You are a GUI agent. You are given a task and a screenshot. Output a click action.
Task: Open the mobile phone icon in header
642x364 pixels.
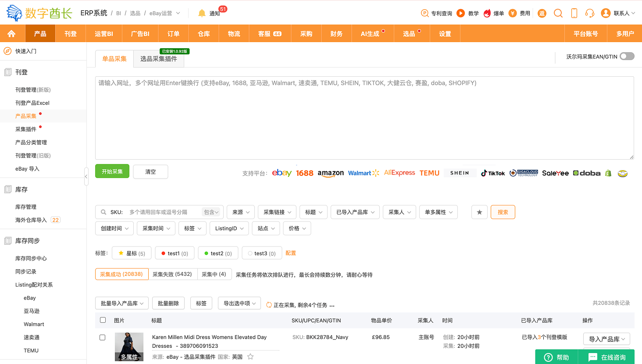point(574,13)
